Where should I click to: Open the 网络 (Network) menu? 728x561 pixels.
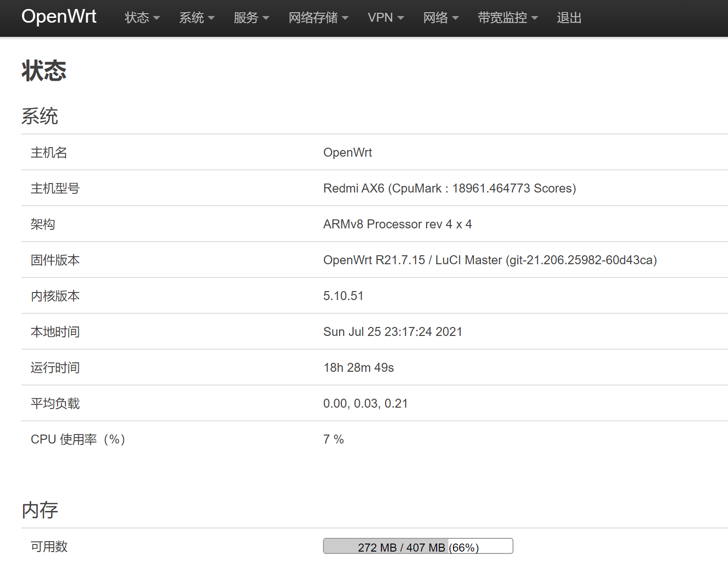pyautogui.click(x=436, y=17)
